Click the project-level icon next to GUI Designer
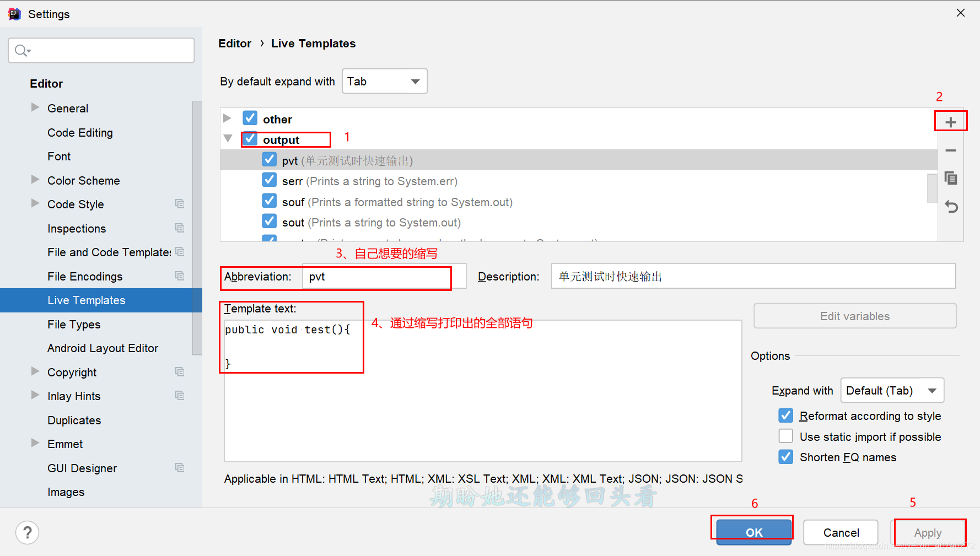This screenshot has height=556, width=980. [x=180, y=468]
